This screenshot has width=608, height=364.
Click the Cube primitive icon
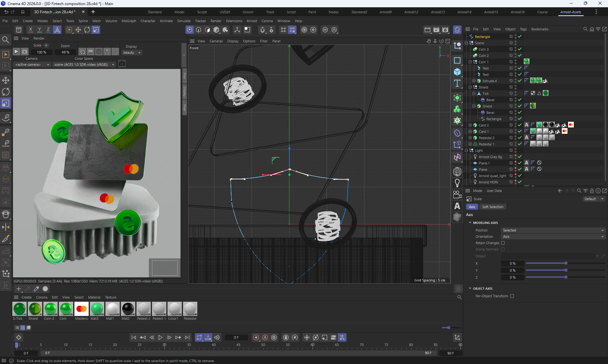457,72
